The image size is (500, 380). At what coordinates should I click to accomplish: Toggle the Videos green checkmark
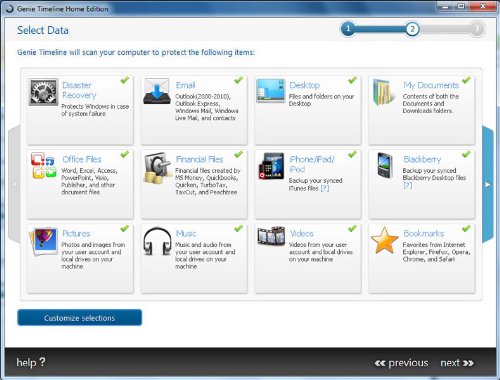pos(352,228)
